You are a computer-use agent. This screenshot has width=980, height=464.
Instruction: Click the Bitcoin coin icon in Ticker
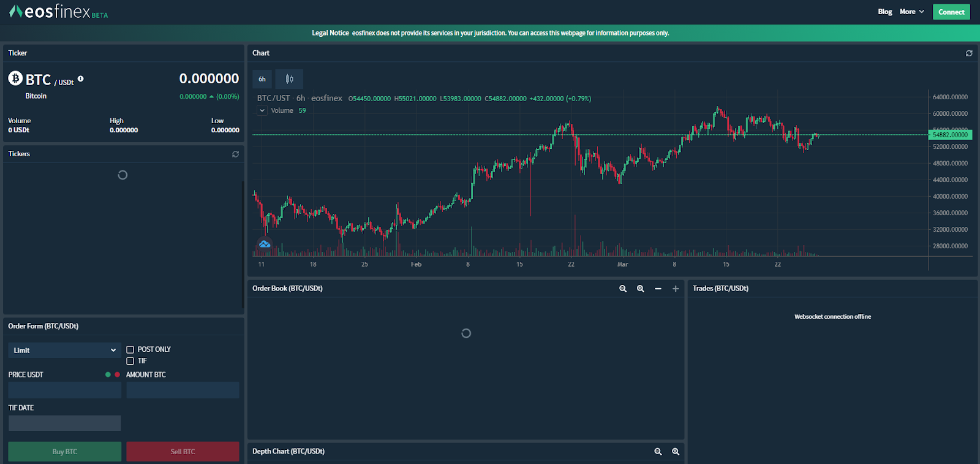coord(15,78)
